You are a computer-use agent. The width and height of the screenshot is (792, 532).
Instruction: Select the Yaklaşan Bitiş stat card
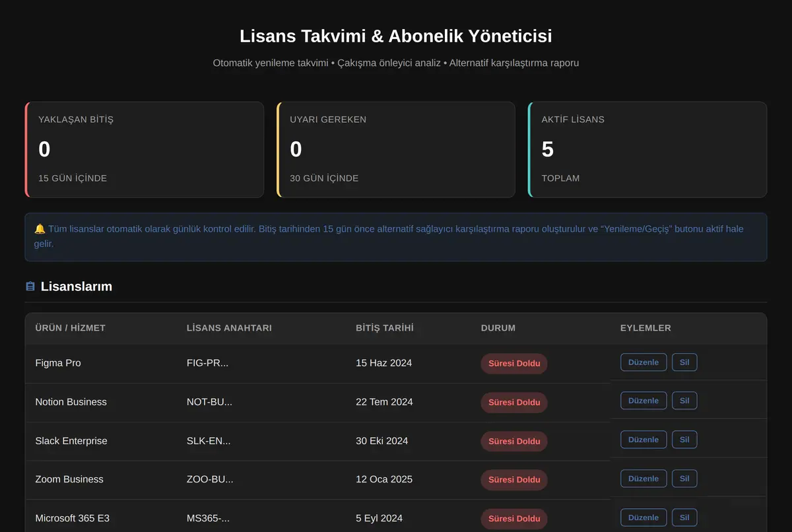click(x=145, y=150)
